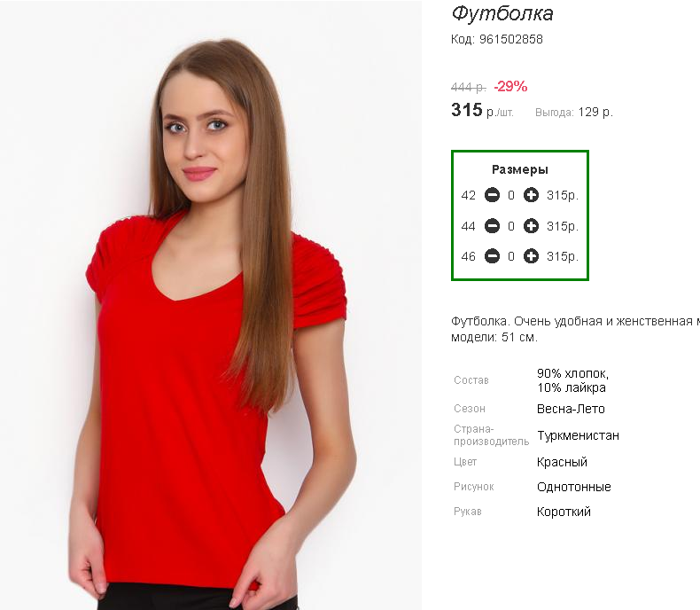The height and width of the screenshot is (610, 700).
Task: Click the crossed-out 444 р. old price
Action: tap(469, 87)
